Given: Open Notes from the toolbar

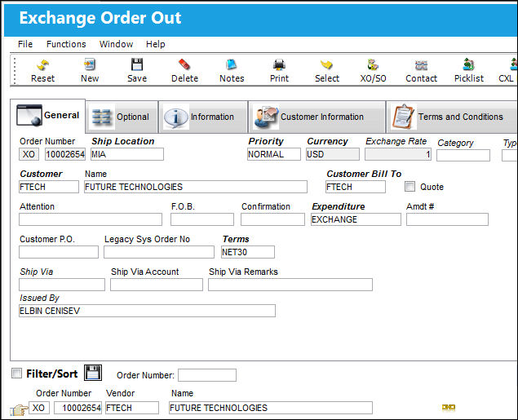Looking at the screenshot, I should click(231, 64).
